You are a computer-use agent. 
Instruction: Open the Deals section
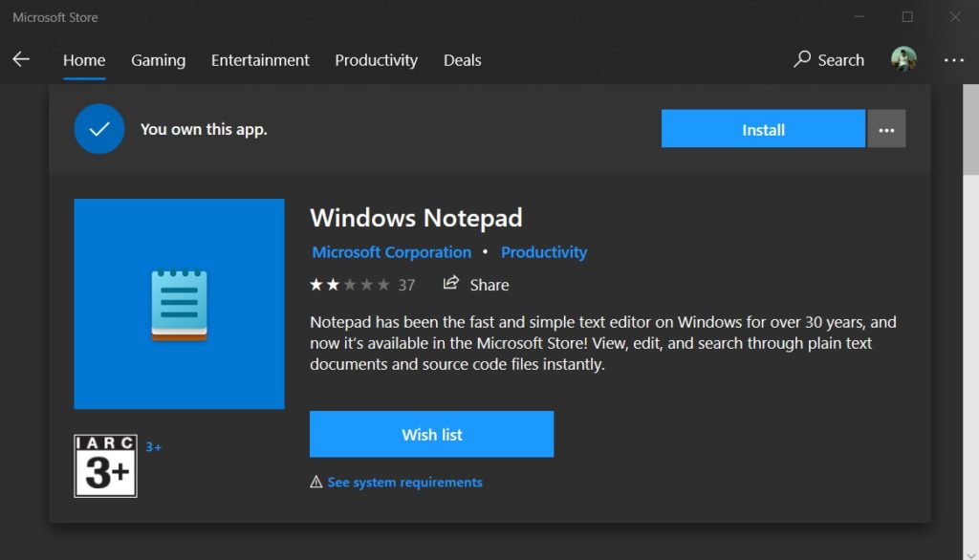(462, 59)
